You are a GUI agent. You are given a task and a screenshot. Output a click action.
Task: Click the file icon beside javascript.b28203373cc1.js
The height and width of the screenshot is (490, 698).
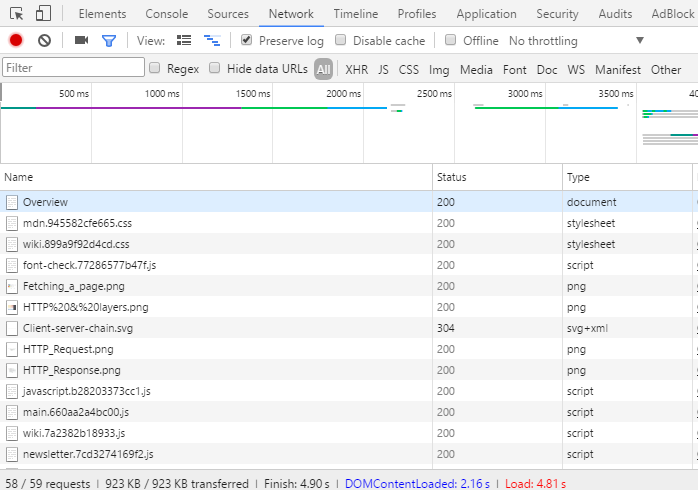(12, 391)
